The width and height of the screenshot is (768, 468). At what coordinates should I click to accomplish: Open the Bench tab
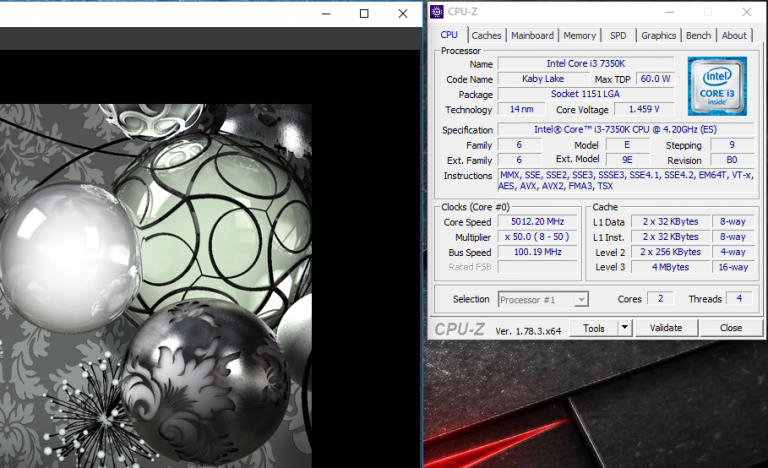coord(698,35)
